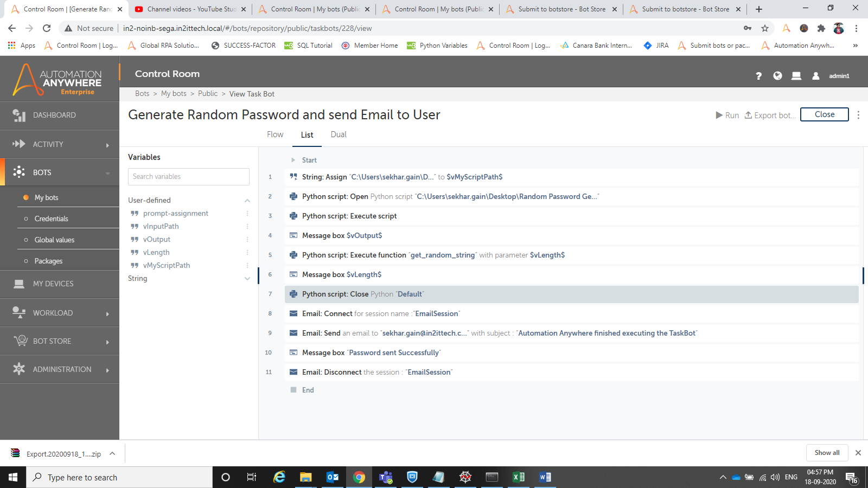Click the Close button
Screen dimensions: 868x488
click(x=824, y=114)
